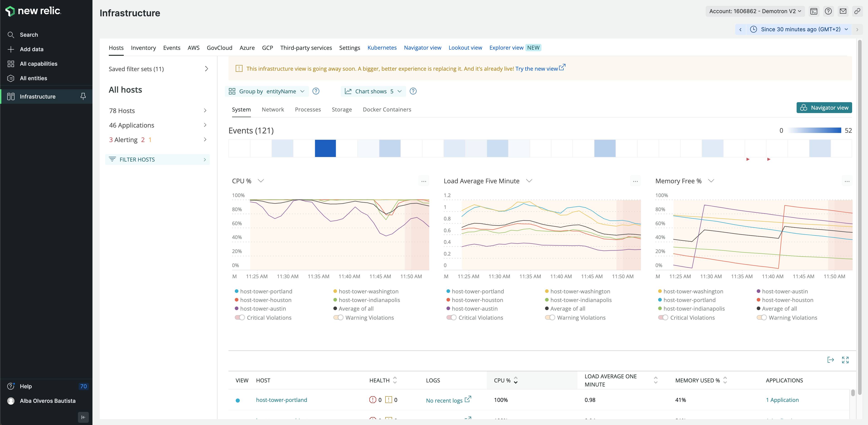Open Help in sidebar footer
This screenshot has height=425, width=868.
26,386
